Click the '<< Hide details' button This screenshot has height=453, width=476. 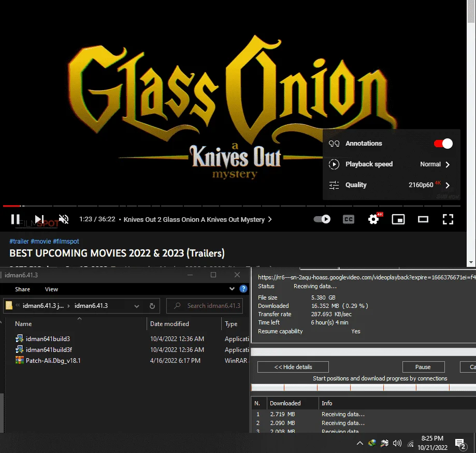[293, 367]
